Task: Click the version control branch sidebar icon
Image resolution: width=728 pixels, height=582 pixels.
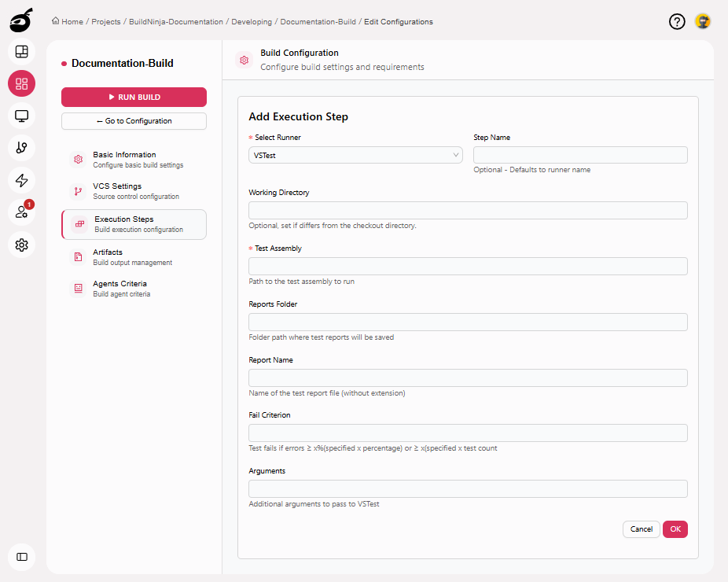Action: point(22,148)
